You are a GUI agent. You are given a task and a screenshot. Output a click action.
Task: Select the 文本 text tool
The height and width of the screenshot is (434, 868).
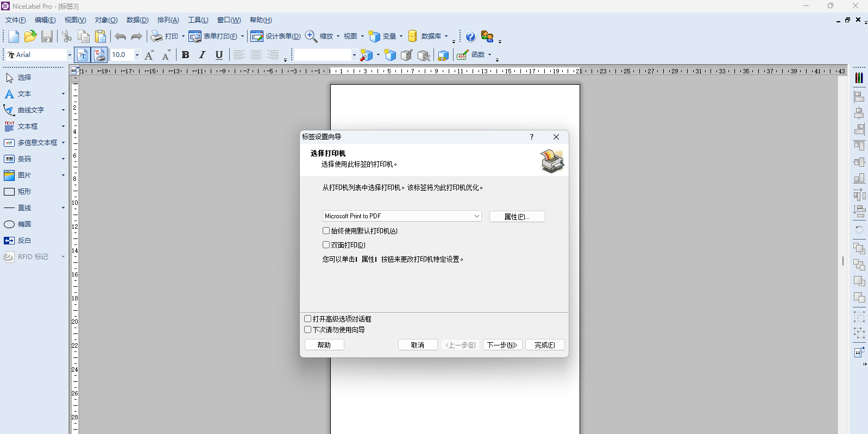[x=19, y=94]
